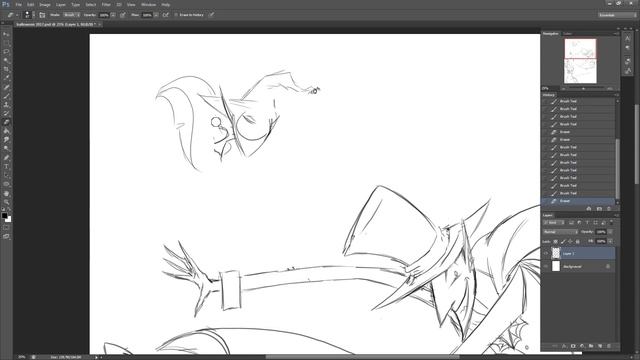
Task: Select the Rectangular Marquee tool
Action: [6, 43]
